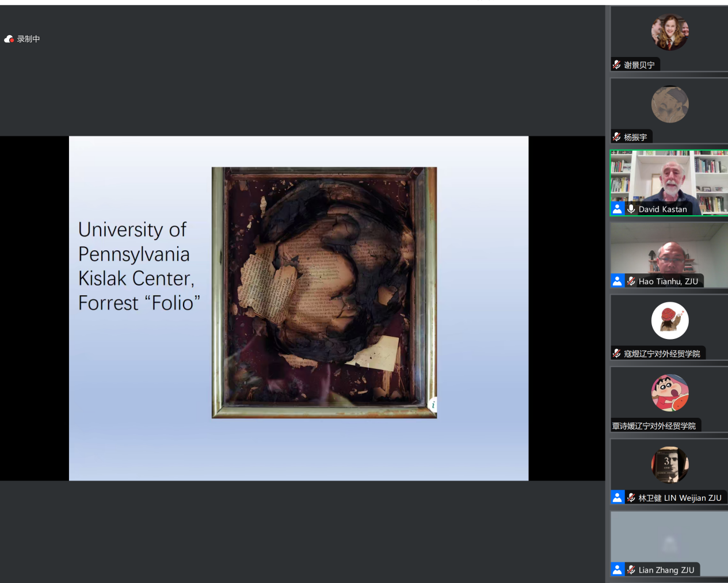Click the blue person icon on 林卫健's tile
Image resolution: width=728 pixels, height=583 pixels.
click(x=617, y=497)
